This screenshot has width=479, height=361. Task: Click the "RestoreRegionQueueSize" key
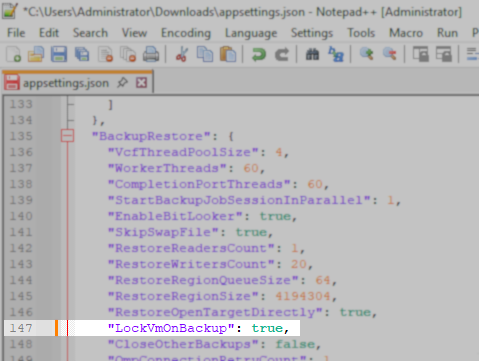[x=203, y=280]
